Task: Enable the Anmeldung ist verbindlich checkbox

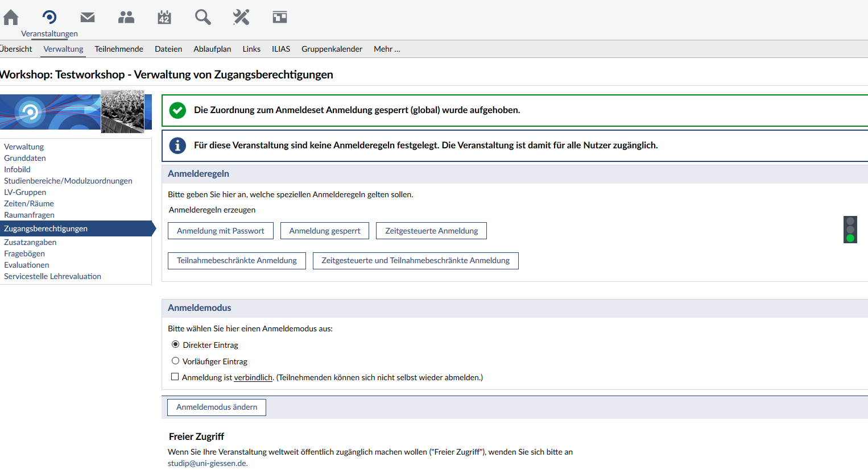Action: pyautogui.click(x=175, y=377)
